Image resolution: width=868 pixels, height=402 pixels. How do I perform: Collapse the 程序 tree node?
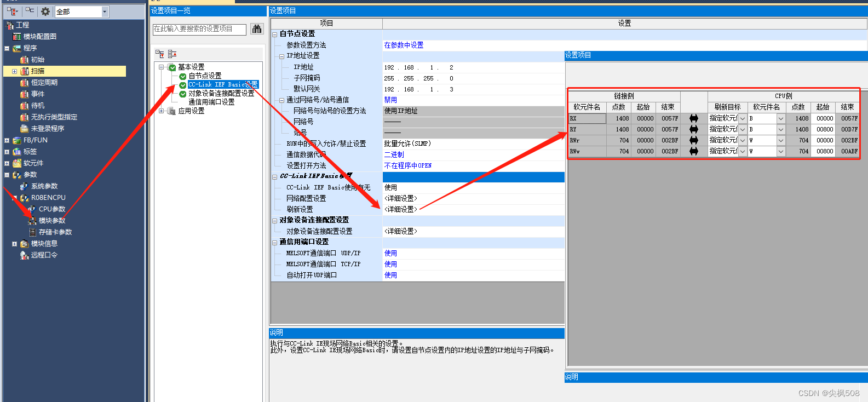(7, 48)
